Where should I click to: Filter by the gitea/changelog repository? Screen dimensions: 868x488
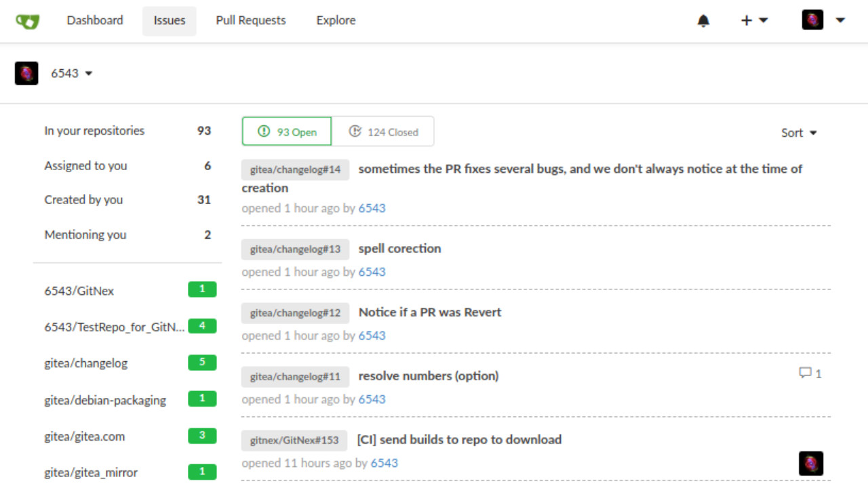85,363
